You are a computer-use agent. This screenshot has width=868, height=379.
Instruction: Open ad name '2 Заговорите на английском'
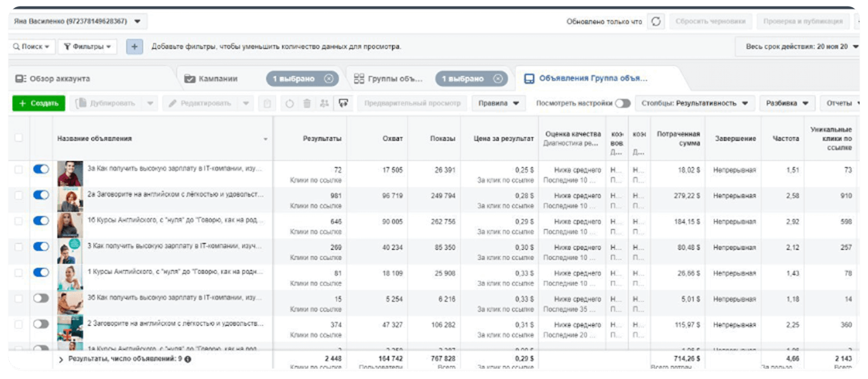coord(175,323)
